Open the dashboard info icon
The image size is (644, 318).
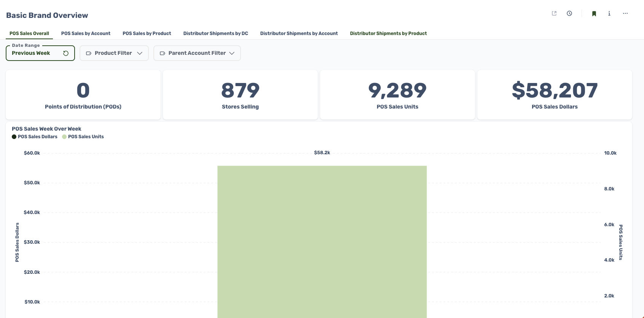click(x=609, y=13)
